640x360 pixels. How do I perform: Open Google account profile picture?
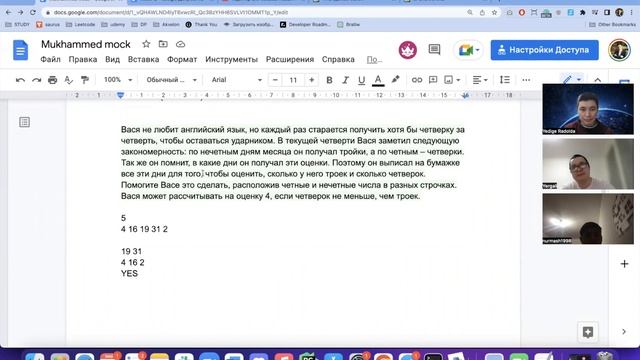tap(619, 50)
